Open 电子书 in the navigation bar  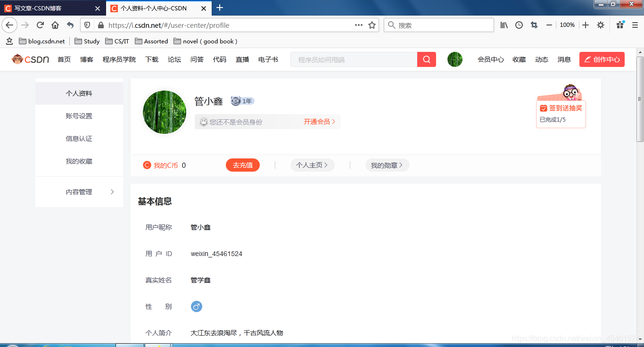268,59
